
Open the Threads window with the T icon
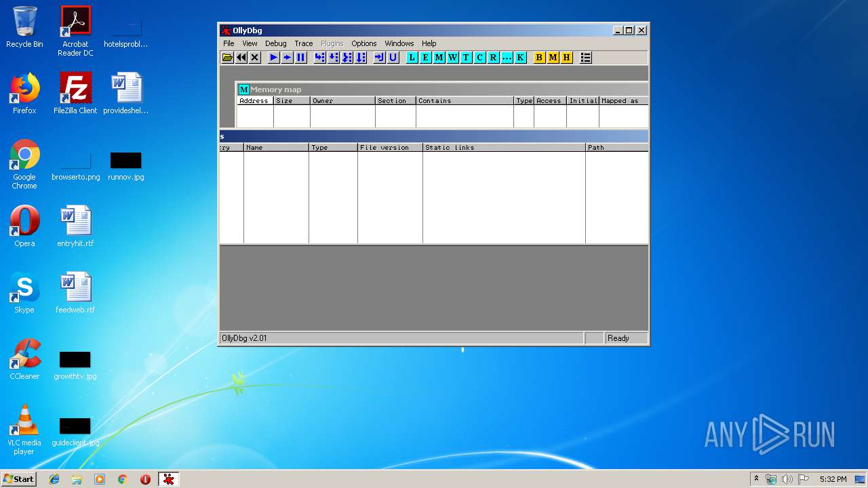click(x=467, y=58)
